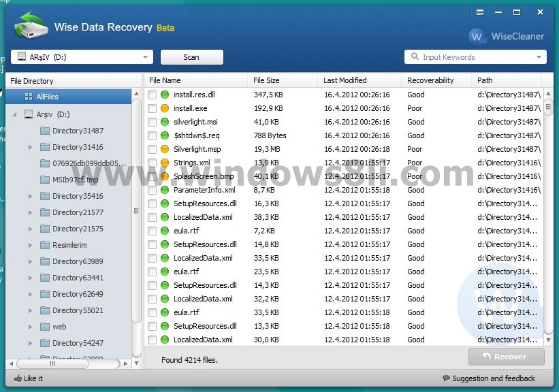
Task: Click the directory tree vertical scrollbar thumb
Action: click(x=136, y=211)
